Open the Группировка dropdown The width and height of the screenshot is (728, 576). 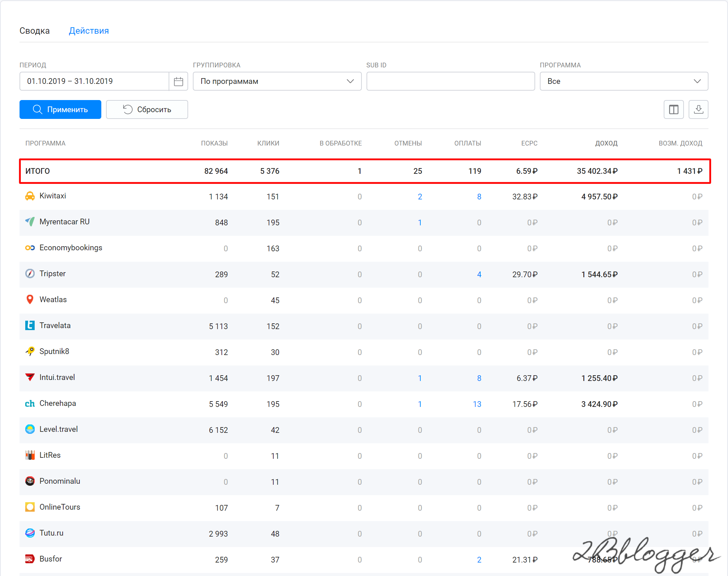[277, 81]
